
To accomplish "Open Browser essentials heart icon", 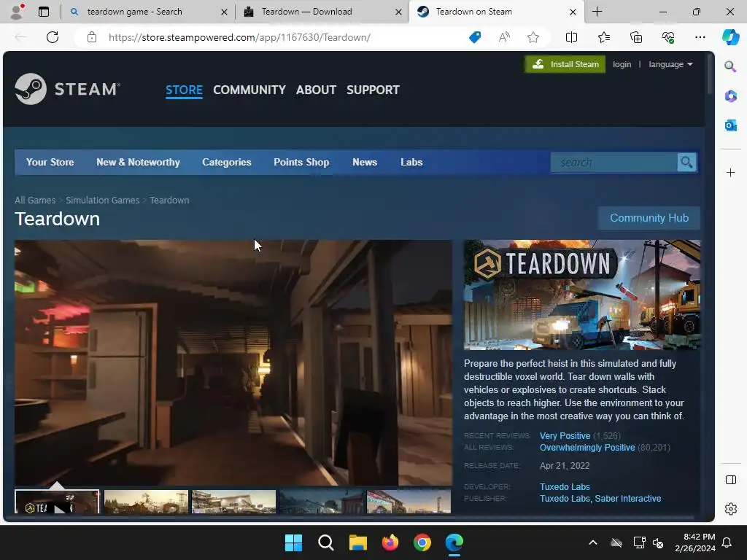I will pyautogui.click(x=668, y=37).
